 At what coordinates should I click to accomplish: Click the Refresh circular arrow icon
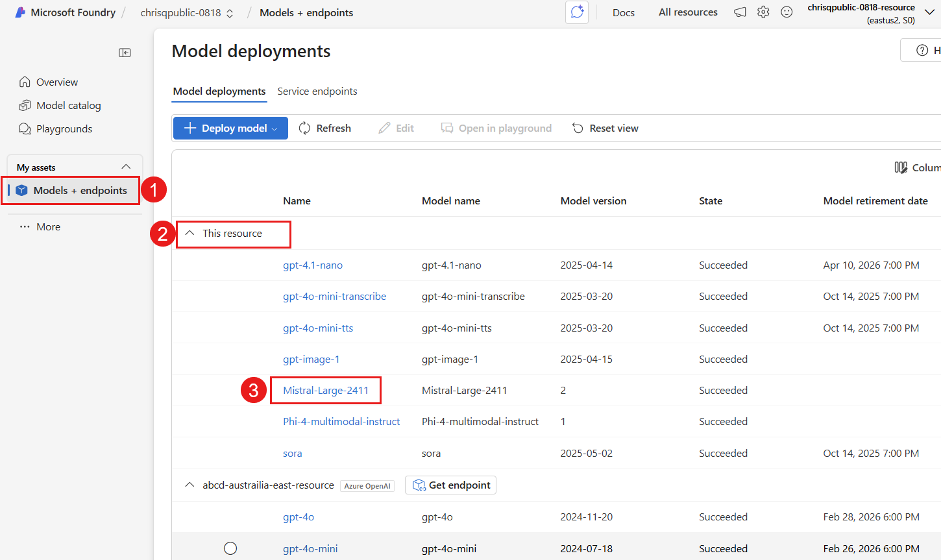point(304,128)
